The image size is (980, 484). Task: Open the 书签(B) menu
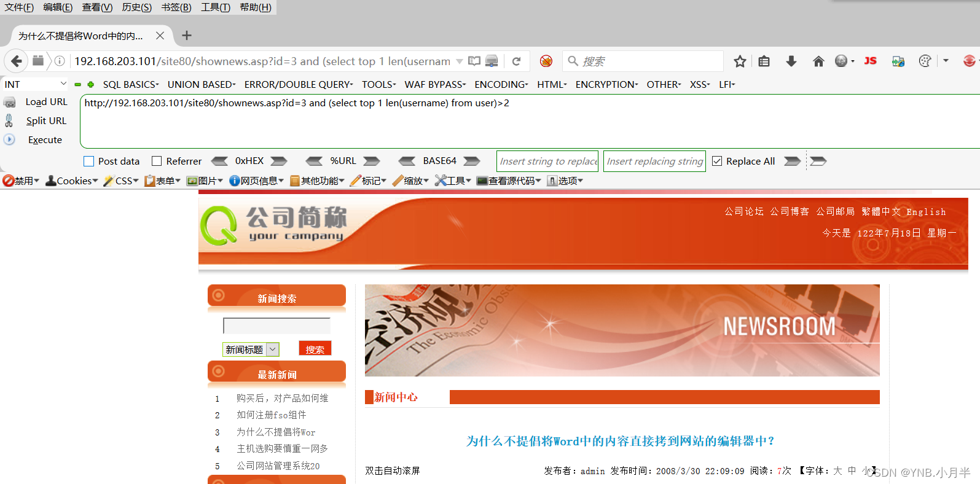176,7
